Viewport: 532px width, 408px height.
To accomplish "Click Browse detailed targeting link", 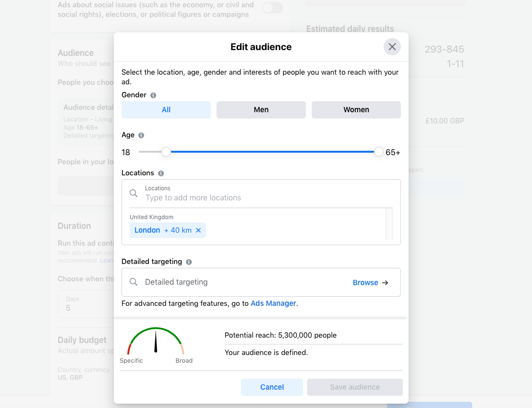I will [365, 282].
